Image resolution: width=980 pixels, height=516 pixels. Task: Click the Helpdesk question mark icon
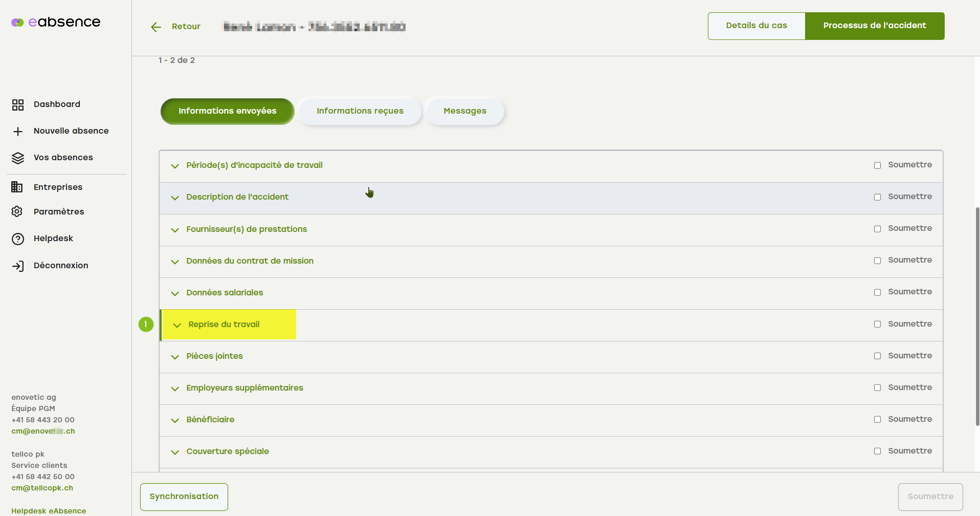(18, 239)
